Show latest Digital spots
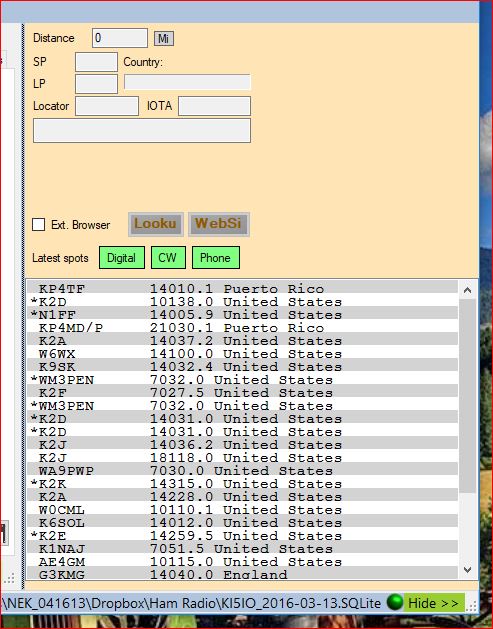493x629 pixels. click(122, 258)
